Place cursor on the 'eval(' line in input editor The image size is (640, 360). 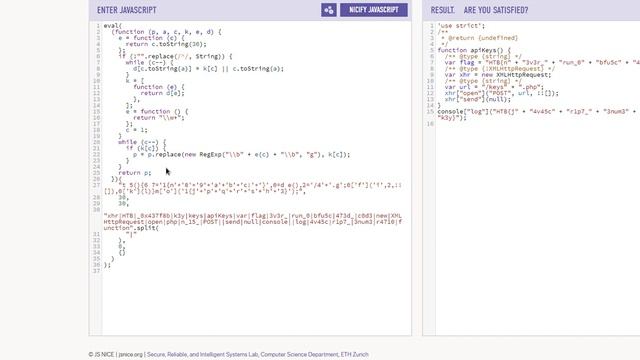pos(113,26)
